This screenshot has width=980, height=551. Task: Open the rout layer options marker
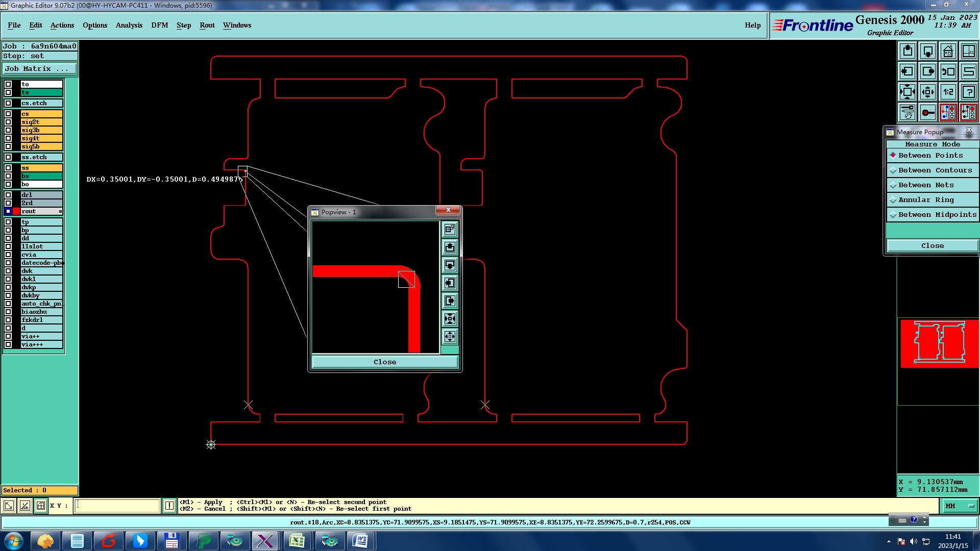[x=60, y=211]
